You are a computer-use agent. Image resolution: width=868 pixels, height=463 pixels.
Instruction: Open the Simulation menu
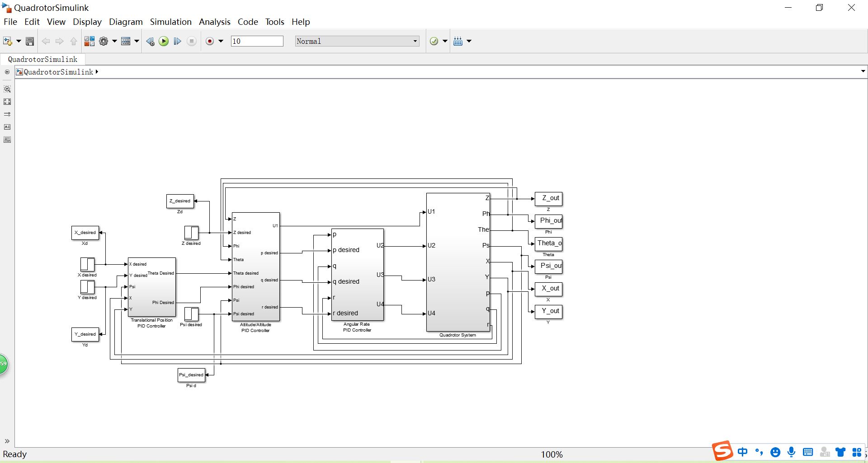pyautogui.click(x=170, y=22)
